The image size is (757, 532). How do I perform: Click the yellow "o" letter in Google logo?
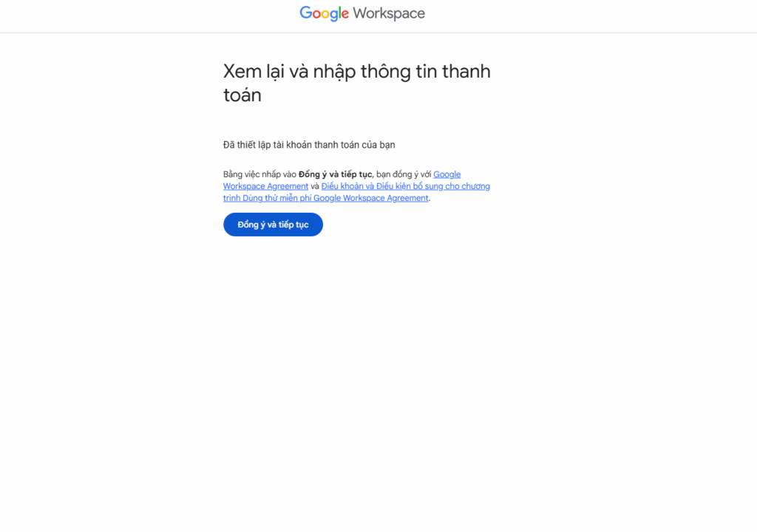click(x=327, y=15)
